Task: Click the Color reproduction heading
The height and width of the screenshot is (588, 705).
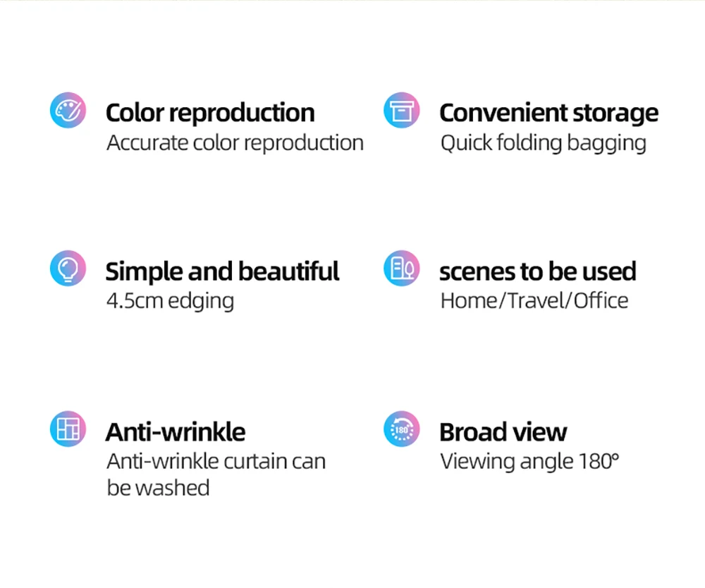Action: coord(210,113)
